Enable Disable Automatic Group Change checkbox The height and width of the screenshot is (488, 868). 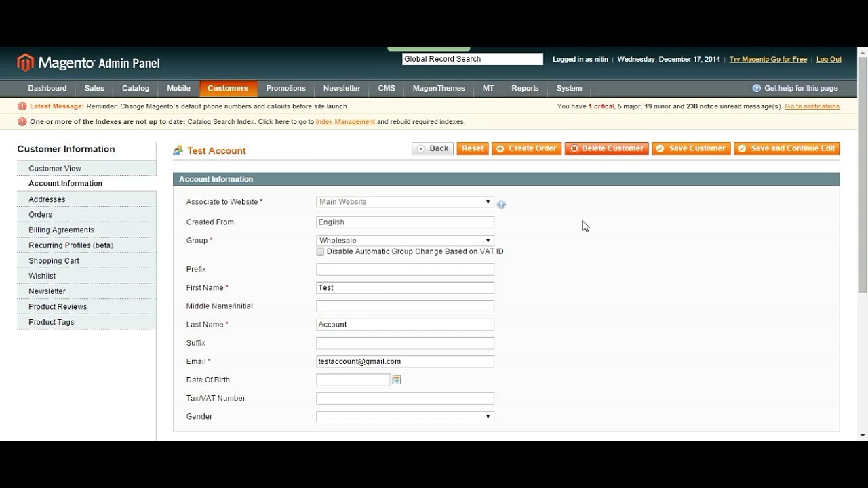coord(320,251)
